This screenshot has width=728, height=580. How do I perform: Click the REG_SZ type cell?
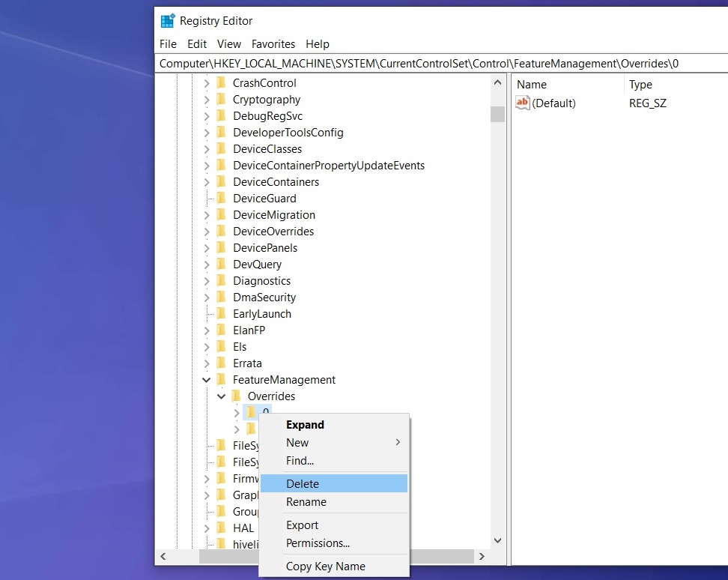click(x=648, y=103)
